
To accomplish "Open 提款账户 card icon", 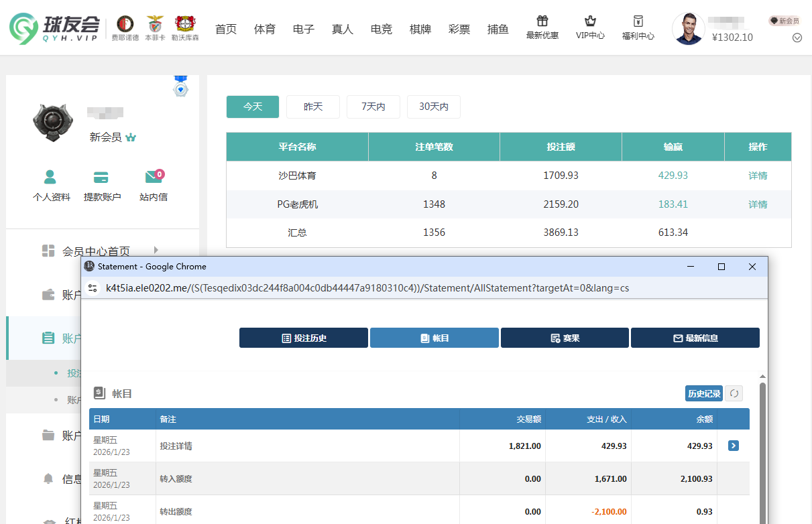I will click(x=102, y=178).
